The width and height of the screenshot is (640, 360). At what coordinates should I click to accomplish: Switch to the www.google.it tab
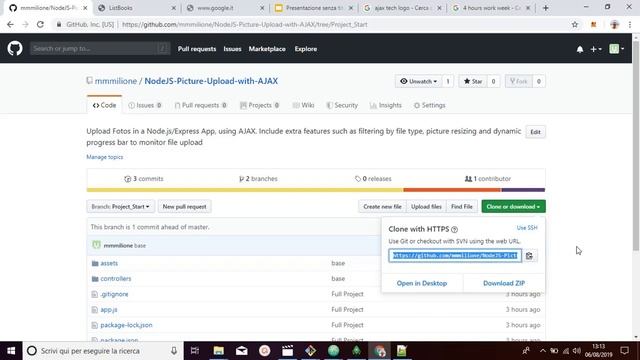pyautogui.click(x=224, y=8)
